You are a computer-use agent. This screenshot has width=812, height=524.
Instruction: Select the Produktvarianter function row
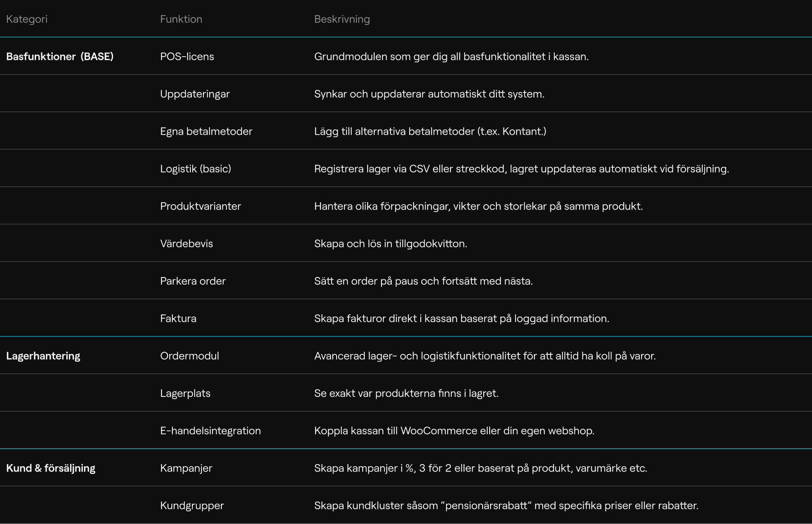pyautogui.click(x=201, y=206)
